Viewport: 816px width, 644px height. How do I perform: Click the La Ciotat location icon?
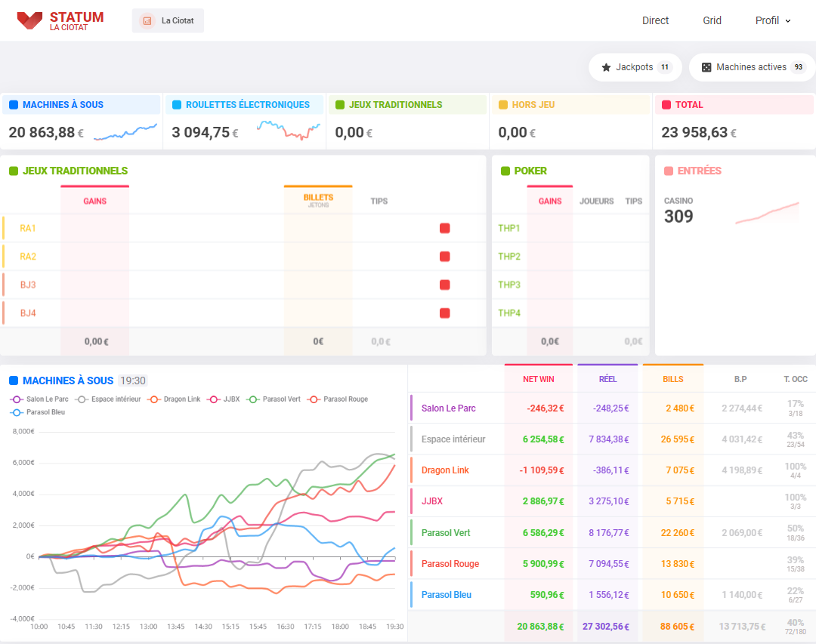click(147, 20)
